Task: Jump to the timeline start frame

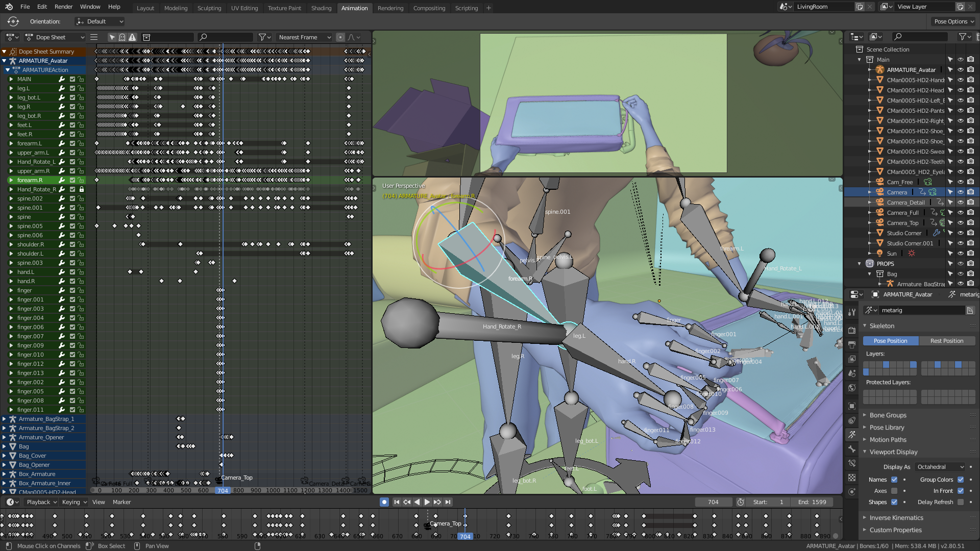Action: (x=397, y=502)
